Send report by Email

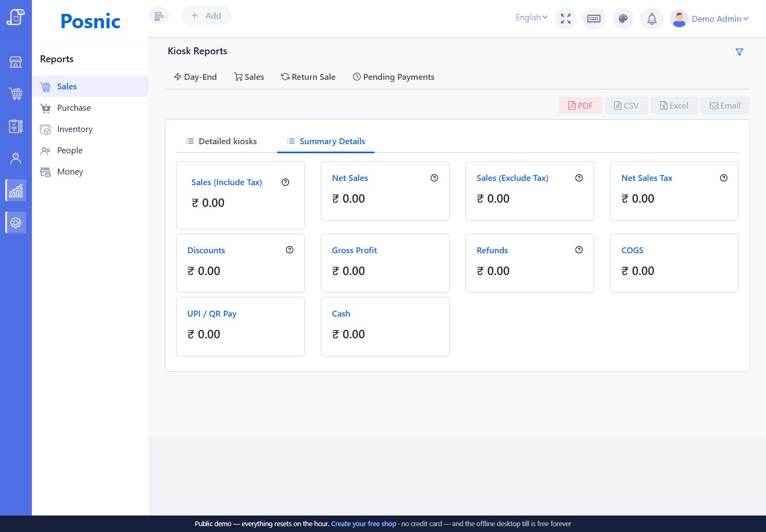725,105
